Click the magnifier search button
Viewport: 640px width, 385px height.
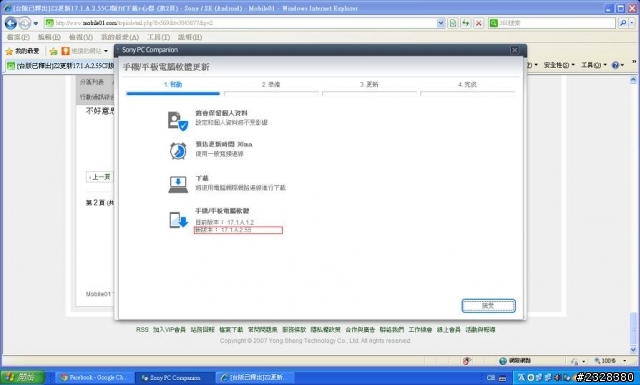[623, 23]
